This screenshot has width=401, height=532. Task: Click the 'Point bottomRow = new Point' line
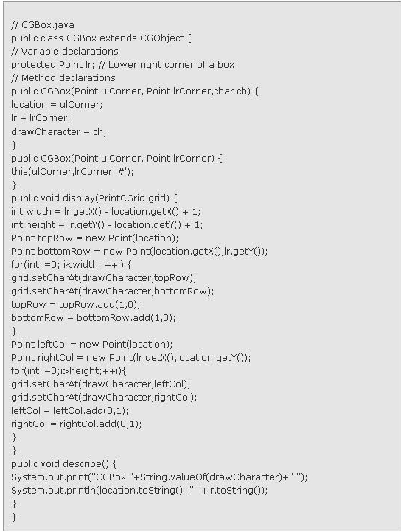[139, 252]
